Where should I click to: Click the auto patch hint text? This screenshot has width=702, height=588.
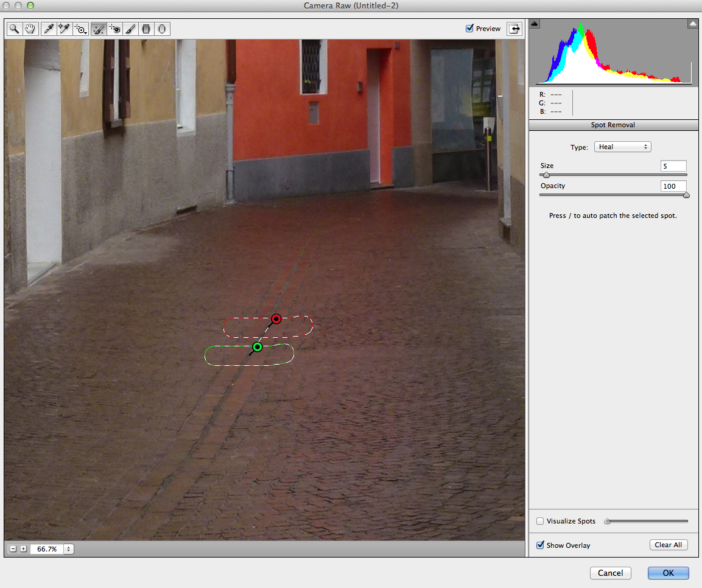tap(613, 215)
